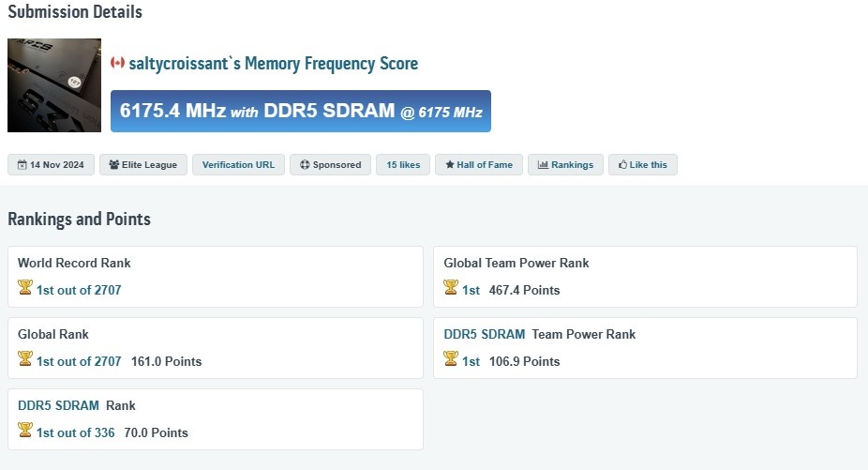Open the Hall of Fame page
This screenshot has height=470, width=868.
point(479,164)
